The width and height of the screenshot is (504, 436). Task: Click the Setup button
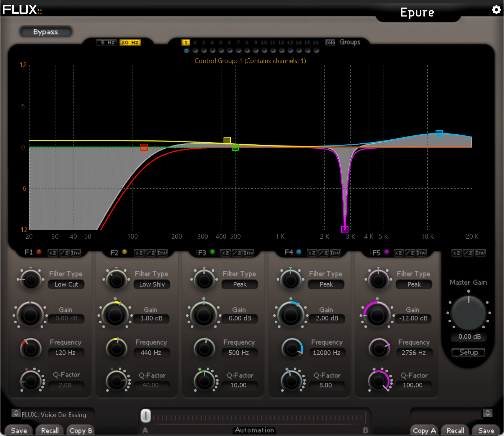coord(468,352)
